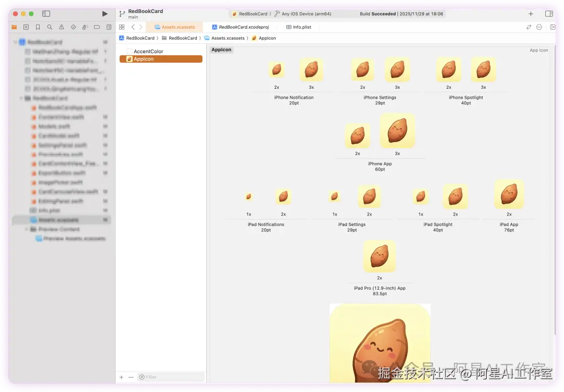This screenshot has height=392, width=564.
Task: Open the related items grid menu
Action: pyautogui.click(x=122, y=27)
